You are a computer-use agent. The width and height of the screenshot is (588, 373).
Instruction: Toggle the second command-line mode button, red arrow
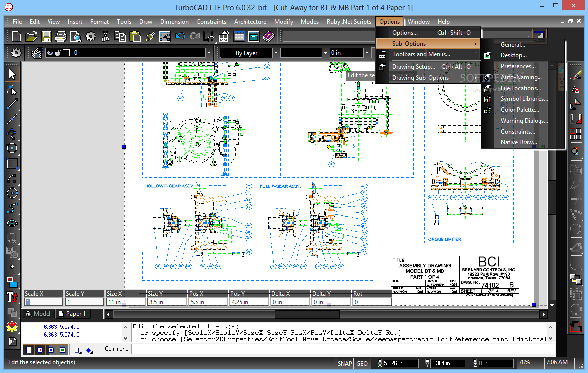click(x=40, y=350)
